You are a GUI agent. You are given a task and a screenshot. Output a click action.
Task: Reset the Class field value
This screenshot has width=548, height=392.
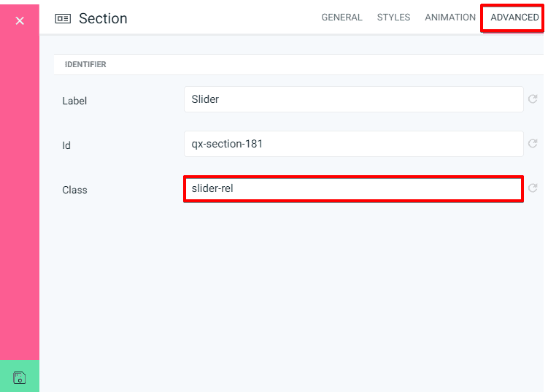tap(533, 188)
